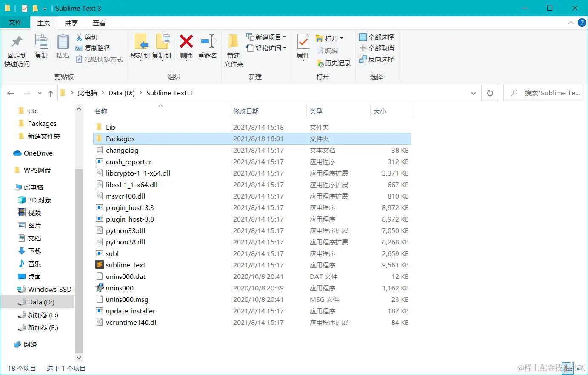Click Invert selection (反向选择) icon
The height and width of the screenshot is (375, 588).
coord(363,59)
